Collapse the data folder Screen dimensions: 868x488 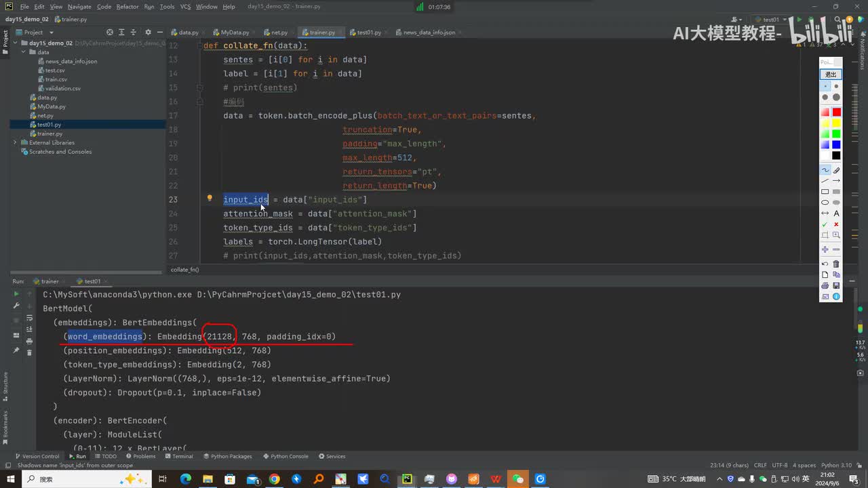[x=23, y=52]
